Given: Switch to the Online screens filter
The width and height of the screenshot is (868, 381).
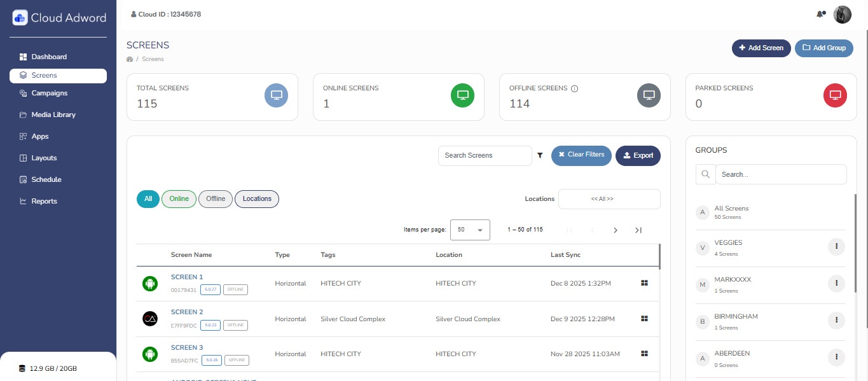Looking at the screenshot, I should click(179, 198).
